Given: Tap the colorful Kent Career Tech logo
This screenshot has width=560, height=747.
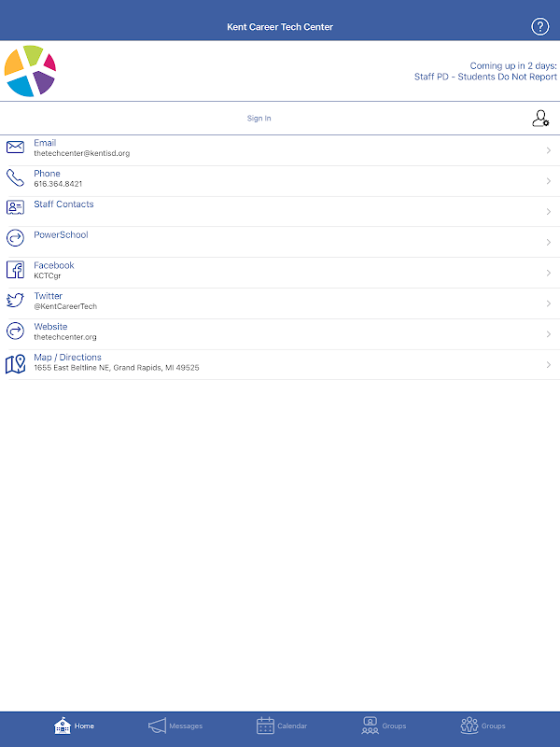Looking at the screenshot, I should [x=30, y=71].
